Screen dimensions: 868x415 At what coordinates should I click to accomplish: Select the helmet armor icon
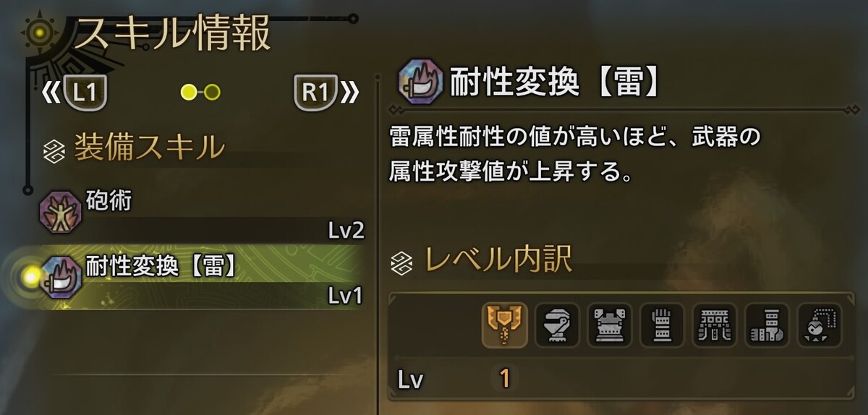tap(557, 325)
